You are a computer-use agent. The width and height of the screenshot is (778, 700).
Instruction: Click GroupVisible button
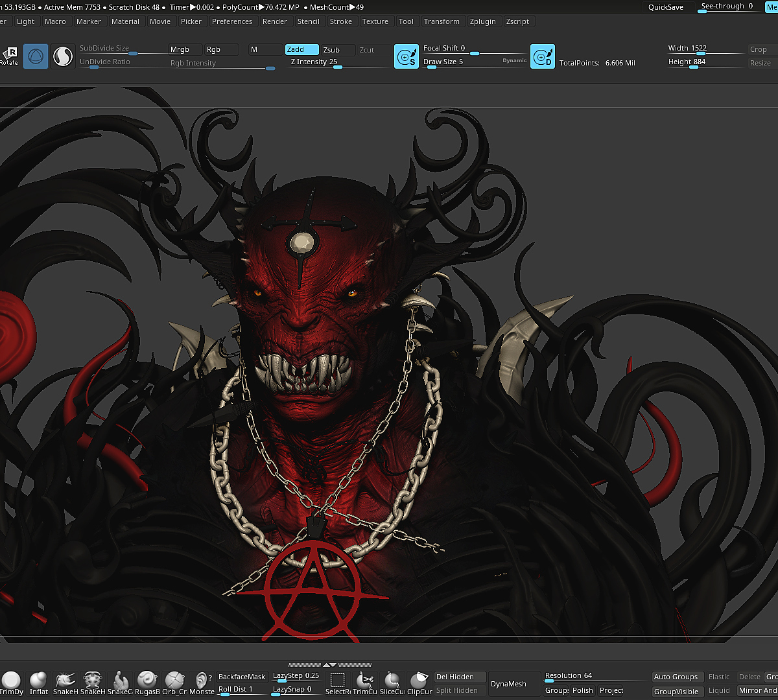[676, 692]
